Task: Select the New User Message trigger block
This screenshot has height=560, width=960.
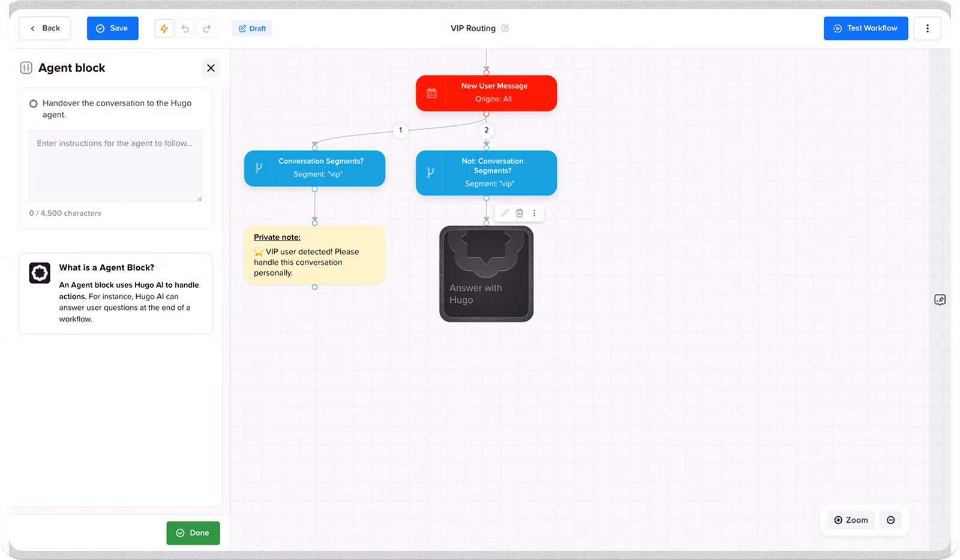Action: tap(486, 93)
